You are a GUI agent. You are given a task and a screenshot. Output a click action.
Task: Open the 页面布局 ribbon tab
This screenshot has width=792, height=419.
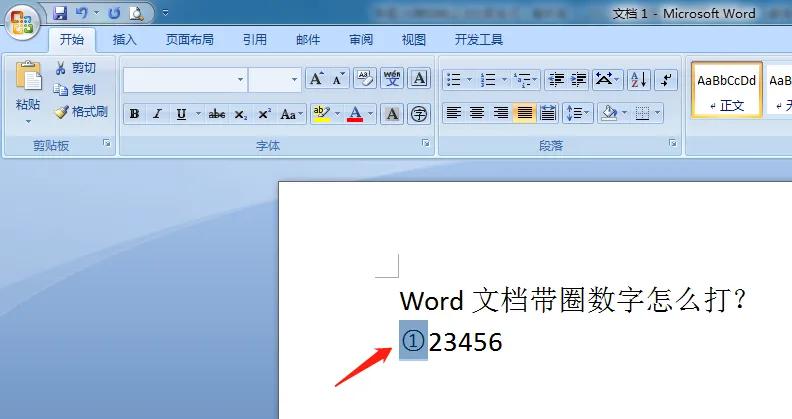coord(189,39)
